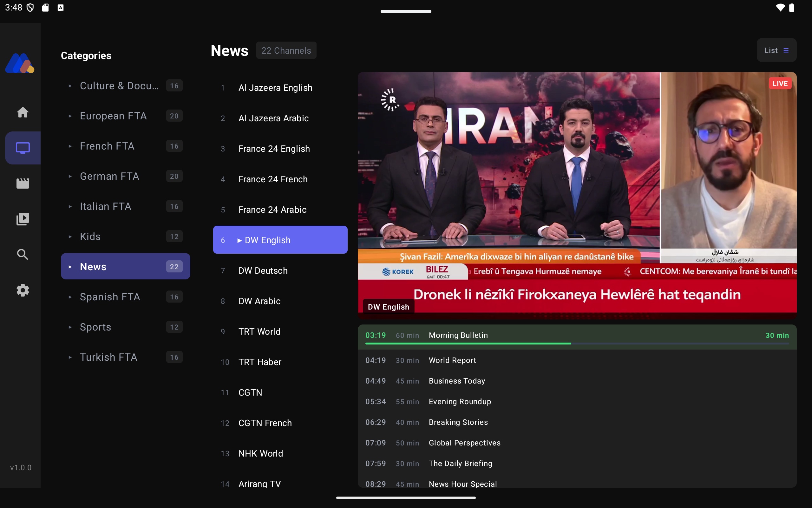Expand Italian FTA category arrow
The width and height of the screenshot is (812, 508).
pos(70,206)
